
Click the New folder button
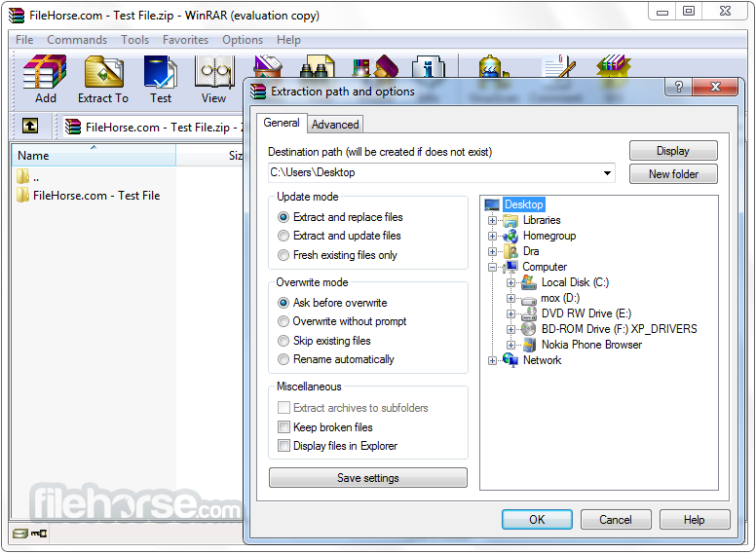pos(673,174)
